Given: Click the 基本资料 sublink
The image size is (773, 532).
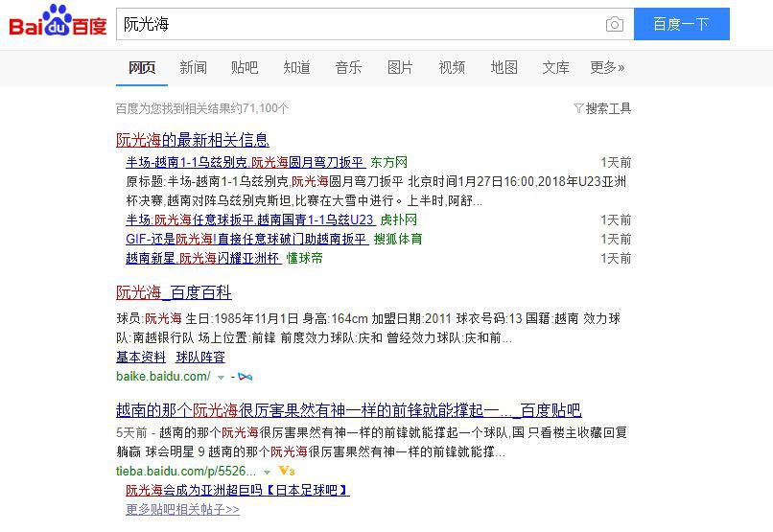Looking at the screenshot, I should tap(141, 357).
